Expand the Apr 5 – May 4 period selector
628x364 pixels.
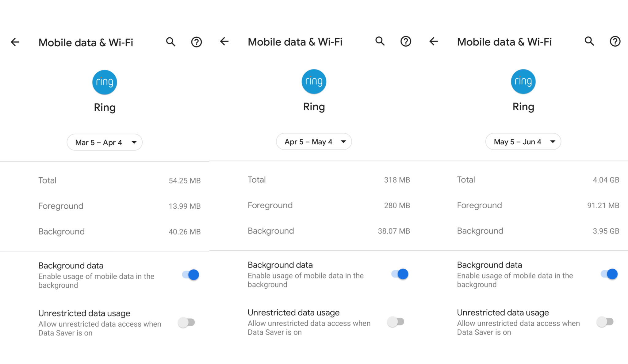(314, 142)
